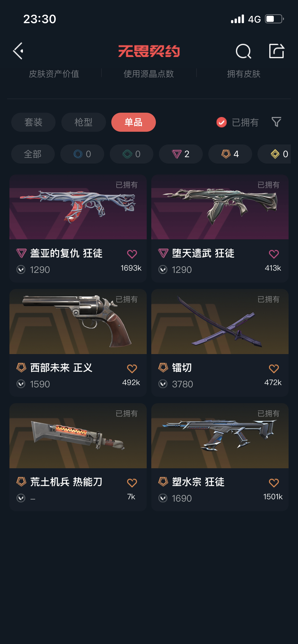Open search with the magnifier icon

243,51
